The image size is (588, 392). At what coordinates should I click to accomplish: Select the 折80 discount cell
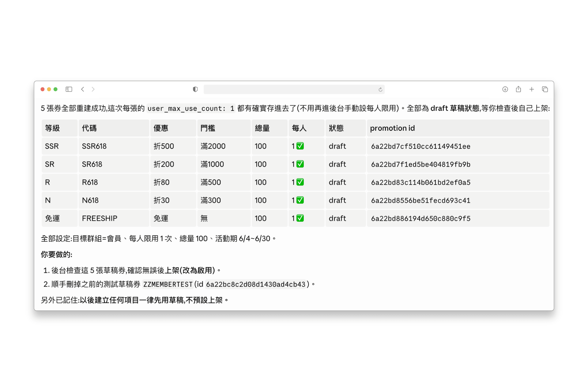coord(173,182)
